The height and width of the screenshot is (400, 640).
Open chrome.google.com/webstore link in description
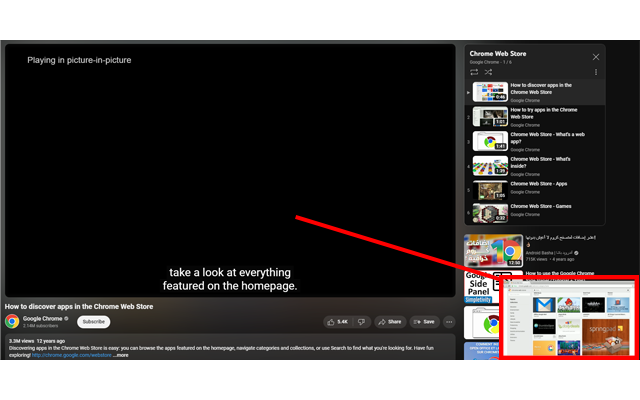point(71,355)
